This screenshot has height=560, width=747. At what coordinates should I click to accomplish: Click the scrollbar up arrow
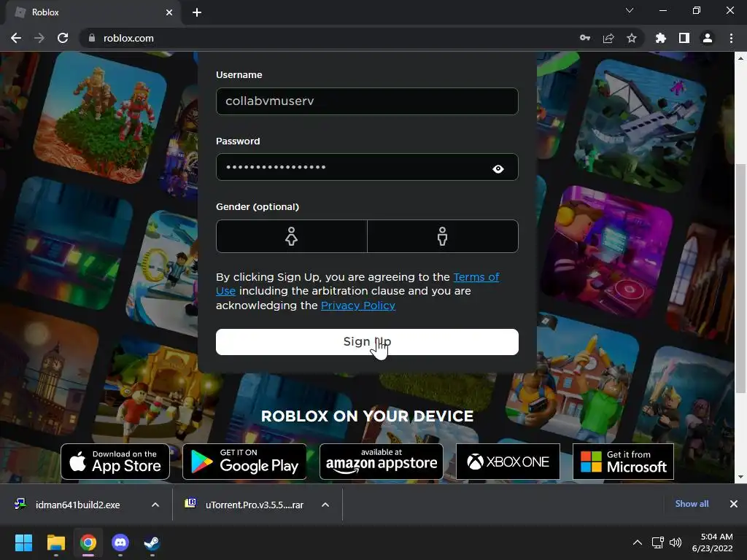pos(740,58)
